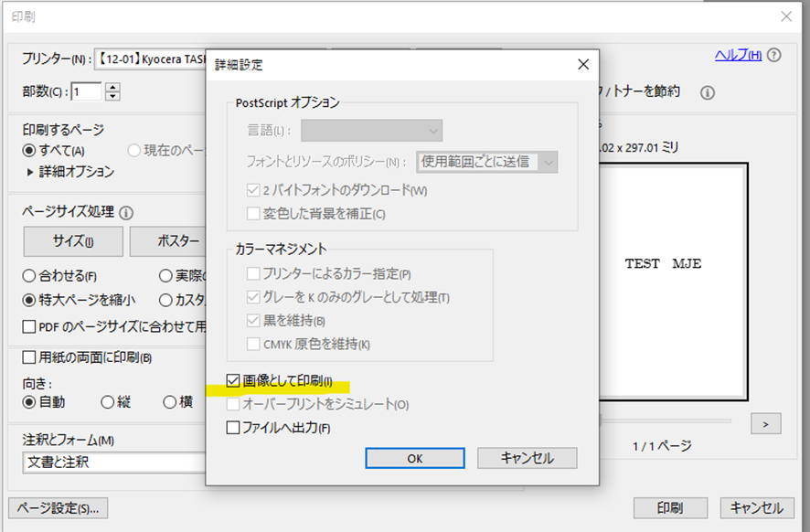The height and width of the screenshot is (532, 810).
Task: Click next page arrow button in preview
Action: (x=765, y=423)
